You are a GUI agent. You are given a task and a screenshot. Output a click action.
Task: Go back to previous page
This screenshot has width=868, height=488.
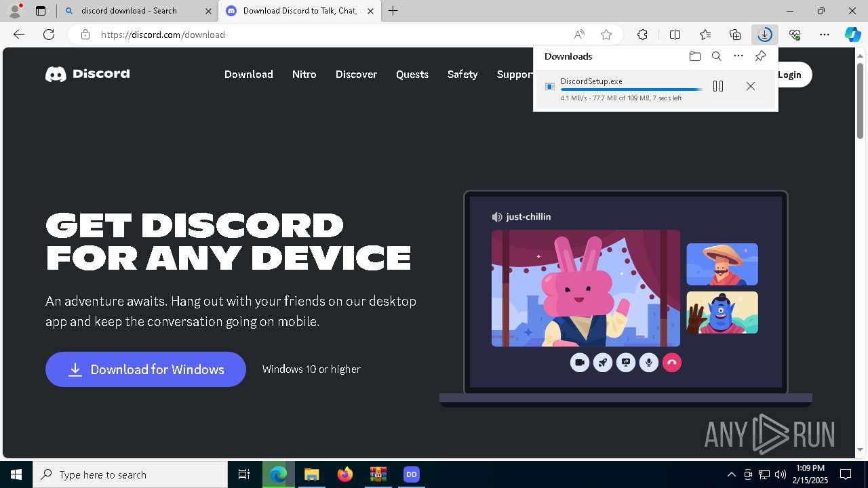pos(19,35)
